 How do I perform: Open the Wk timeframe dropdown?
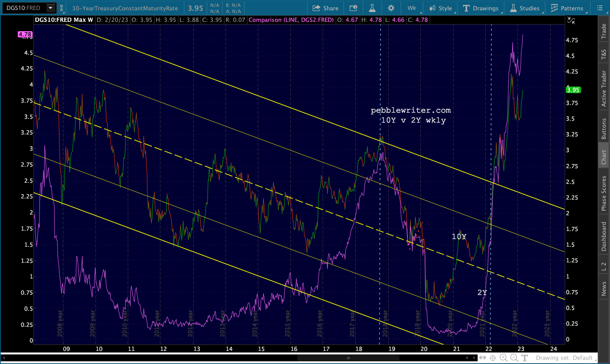[x=412, y=8]
